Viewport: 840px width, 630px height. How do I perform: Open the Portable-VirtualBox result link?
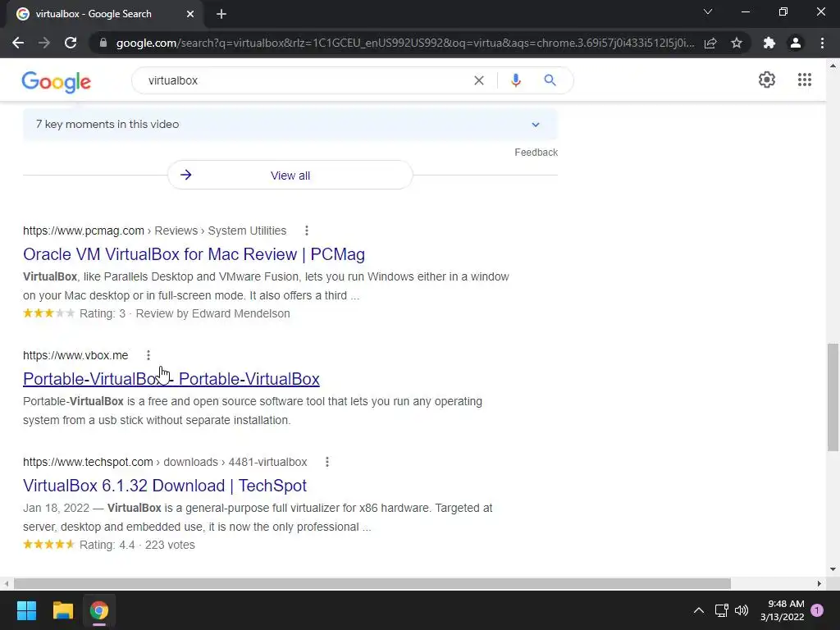[x=171, y=379]
